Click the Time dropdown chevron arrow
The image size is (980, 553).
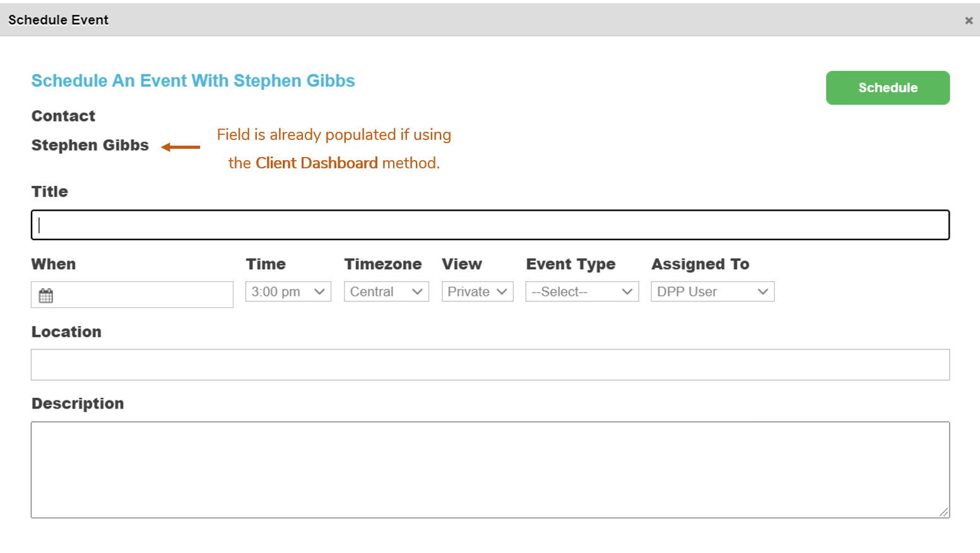pyautogui.click(x=319, y=291)
